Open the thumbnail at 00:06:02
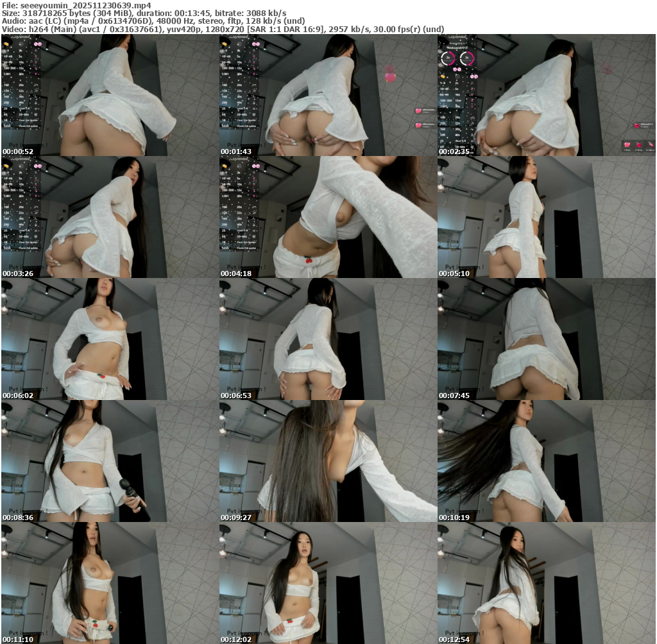 pyautogui.click(x=110, y=339)
